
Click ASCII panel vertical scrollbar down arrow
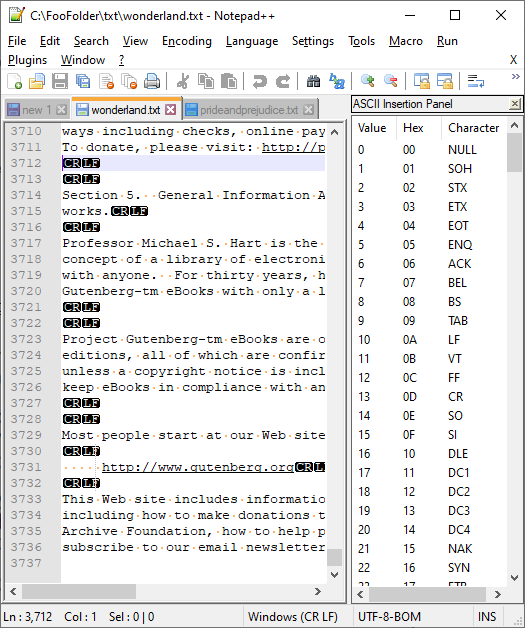pyautogui.click(x=514, y=578)
